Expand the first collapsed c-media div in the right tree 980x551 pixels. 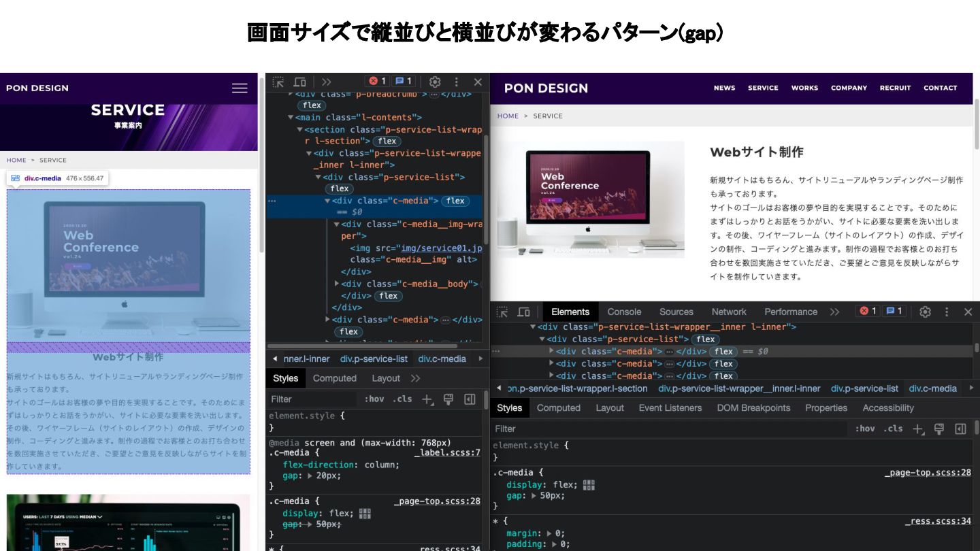coord(551,352)
